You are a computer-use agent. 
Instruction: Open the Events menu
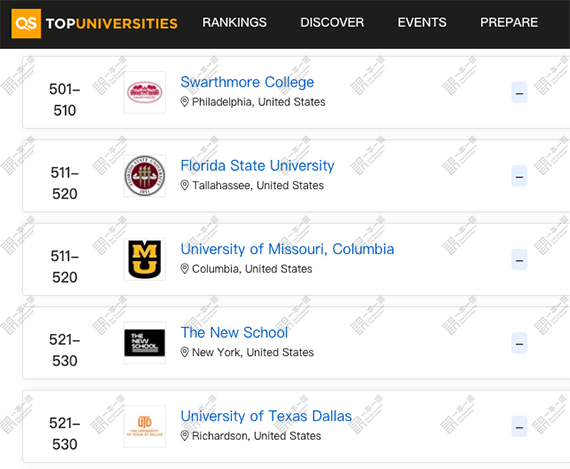click(422, 23)
